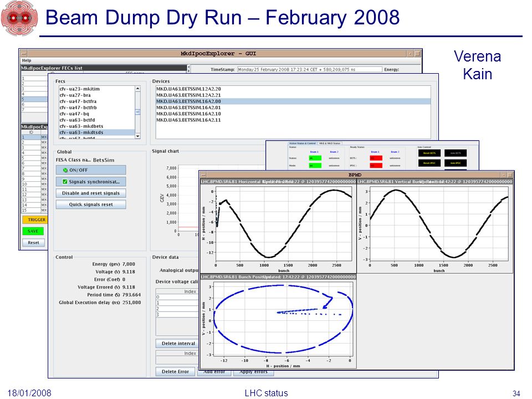532x399 pixels.
Task: Switch to Kicker Status & Control tab
Action: 303,144
